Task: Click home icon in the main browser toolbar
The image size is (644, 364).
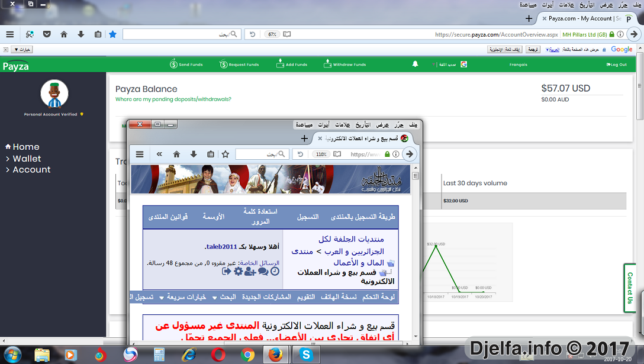Action: [x=64, y=34]
